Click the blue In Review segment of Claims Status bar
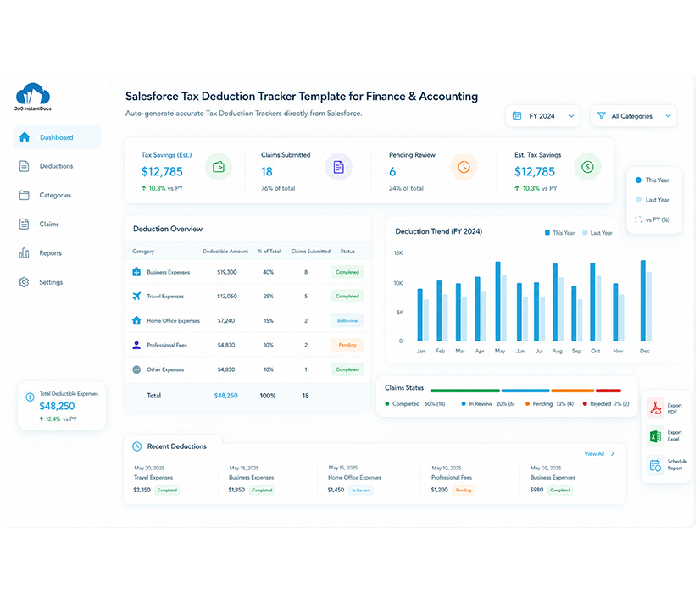Viewport: 700px width, 599px height. point(525,391)
